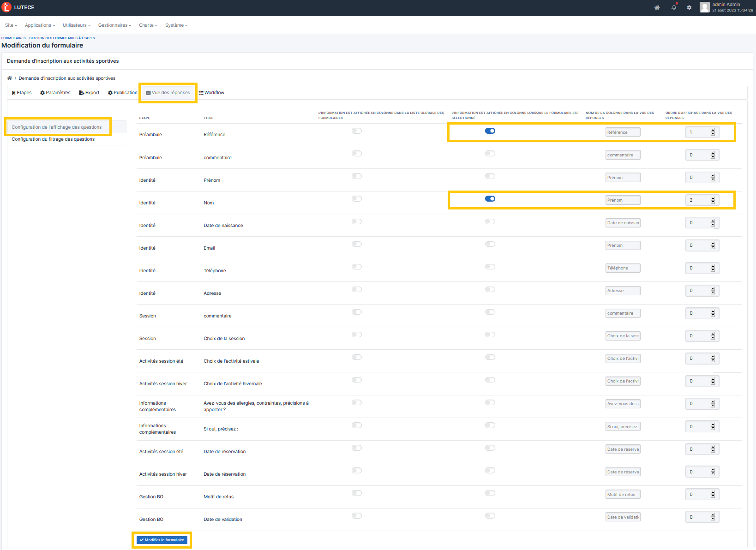Click the home icon in the top bar

[x=657, y=7]
